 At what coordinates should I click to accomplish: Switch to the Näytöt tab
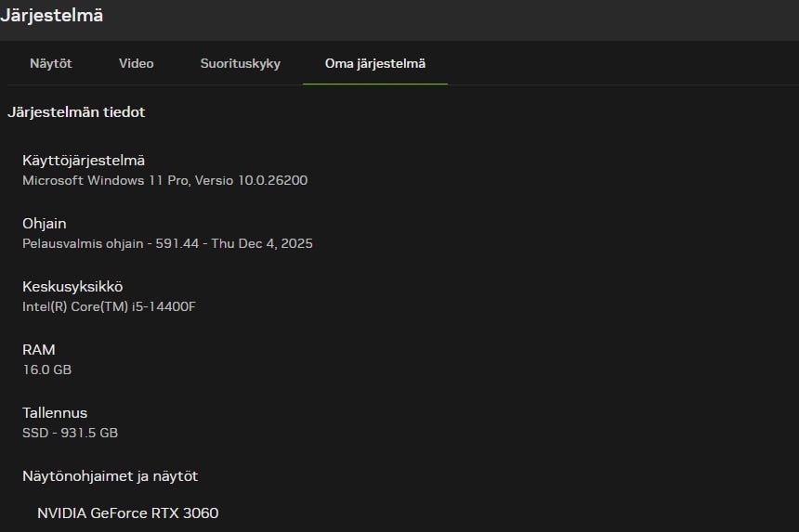(x=51, y=64)
